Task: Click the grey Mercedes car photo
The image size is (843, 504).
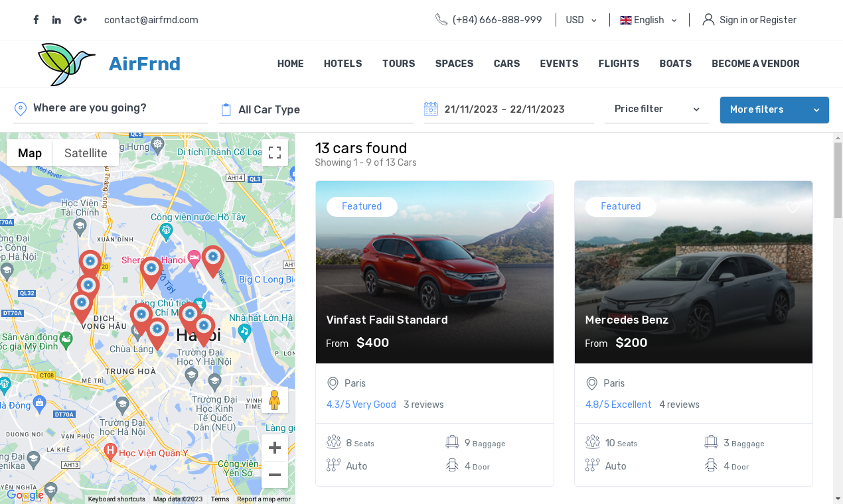Action: [694, 272]
